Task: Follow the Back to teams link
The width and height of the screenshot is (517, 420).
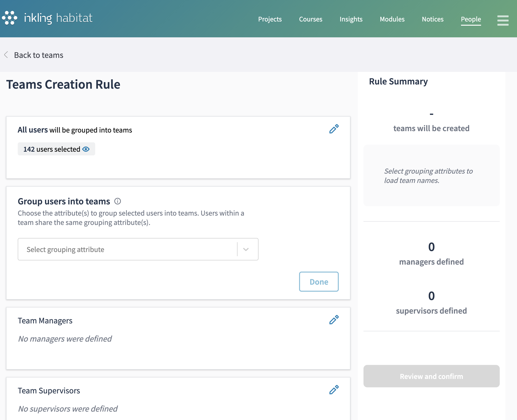Action: pyautogui.click(x=39, y=55)
